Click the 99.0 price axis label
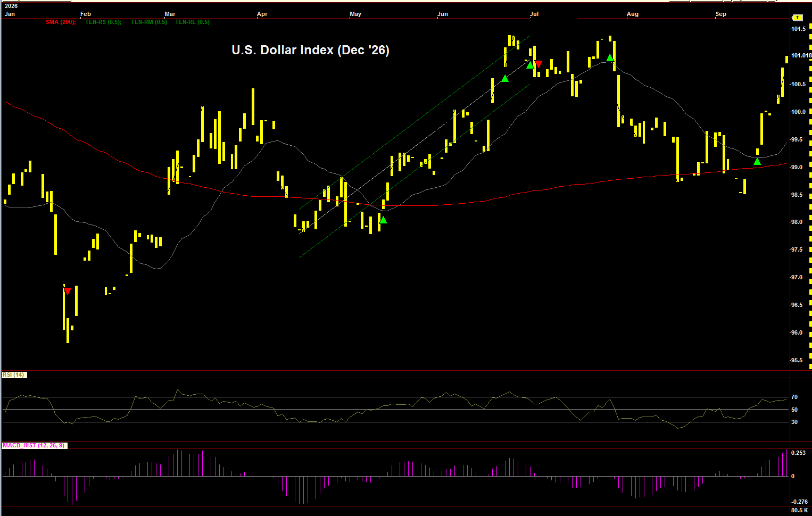This screenshot has height=516, width=812. pos(797,167)
